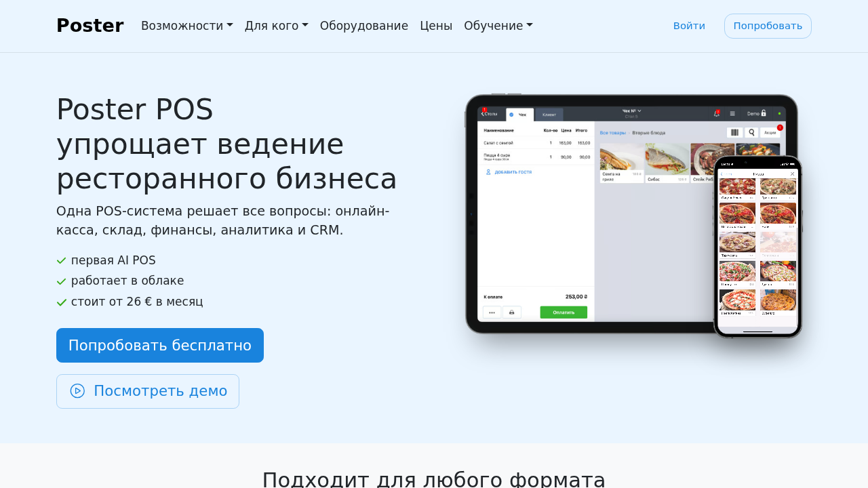Open the Посмотреть демо video button

(148, 391)
